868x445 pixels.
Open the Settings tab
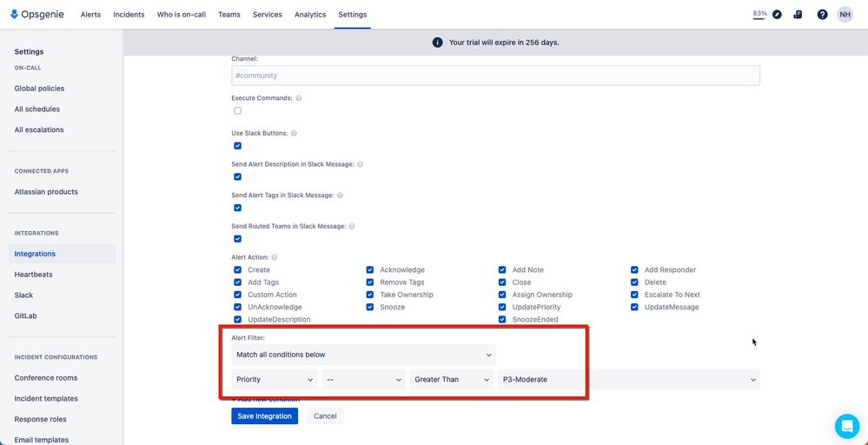coord(353,15)
